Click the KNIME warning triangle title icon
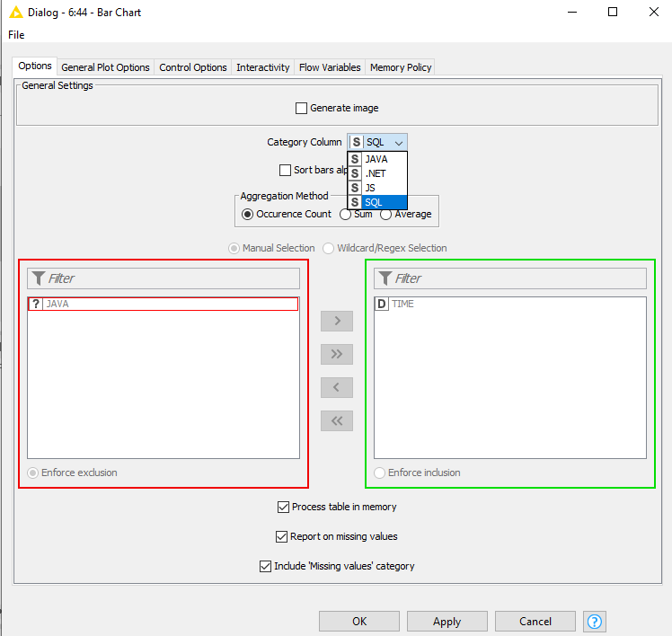This screenshot has width=672, height=636. [x=16, y=12]
